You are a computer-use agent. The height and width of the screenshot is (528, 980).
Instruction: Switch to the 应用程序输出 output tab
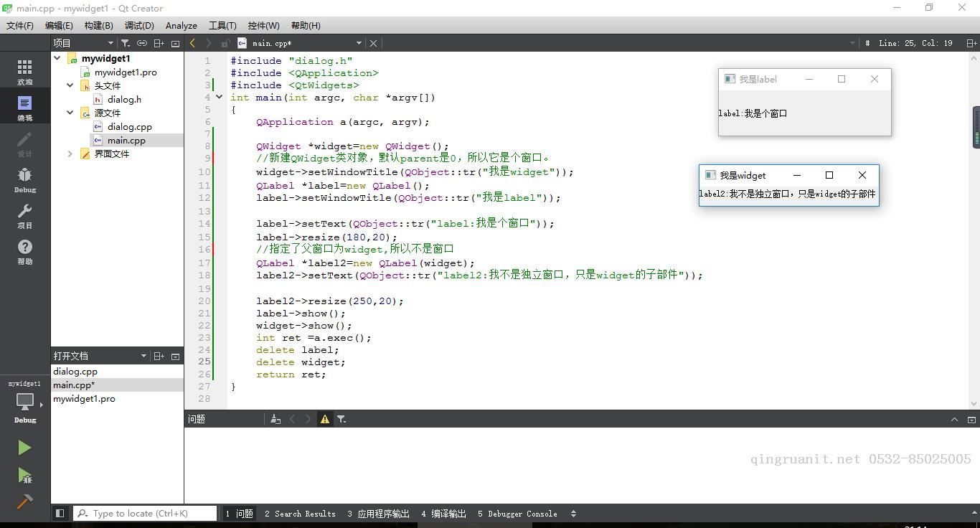pos(378,514)
